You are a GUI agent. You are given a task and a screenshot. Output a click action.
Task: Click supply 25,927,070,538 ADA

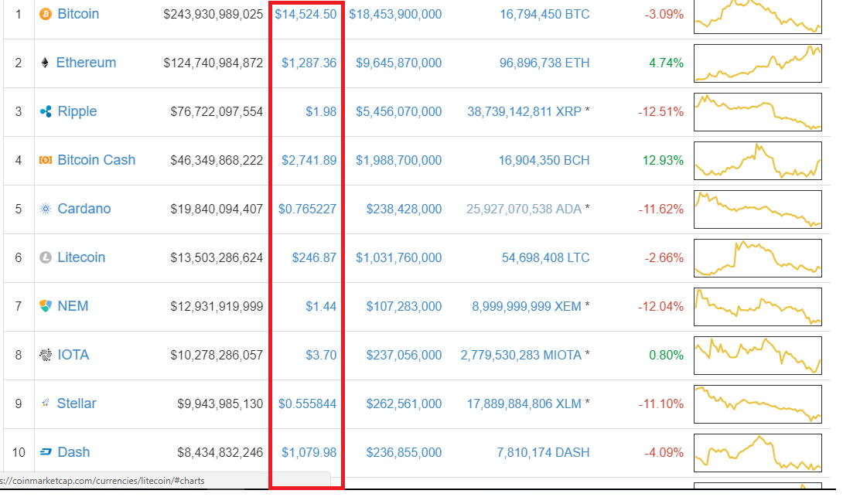point(524,209)
